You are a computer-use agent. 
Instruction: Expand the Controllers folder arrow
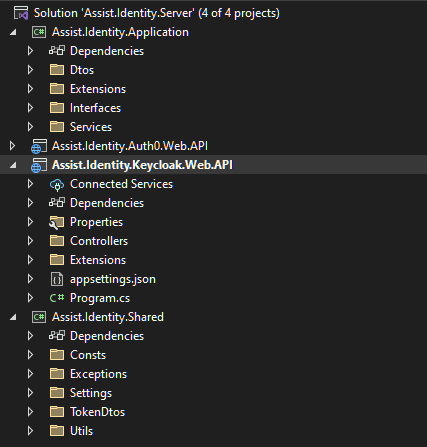[30, 241]
